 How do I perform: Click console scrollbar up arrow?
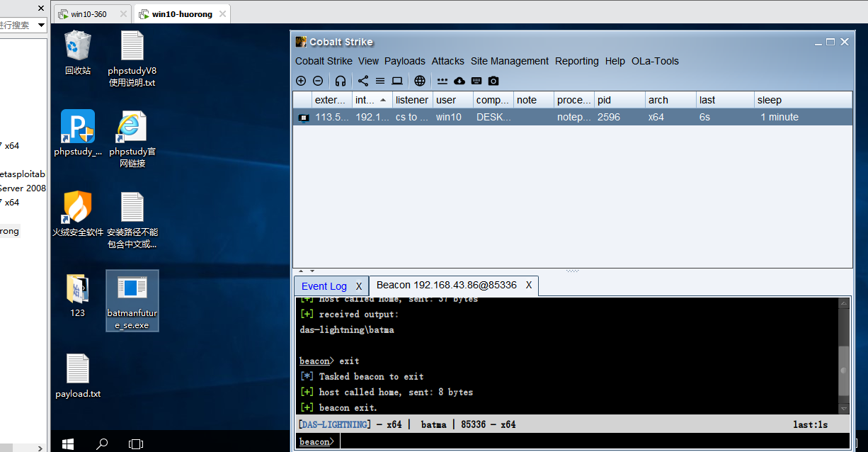[844, 303]
